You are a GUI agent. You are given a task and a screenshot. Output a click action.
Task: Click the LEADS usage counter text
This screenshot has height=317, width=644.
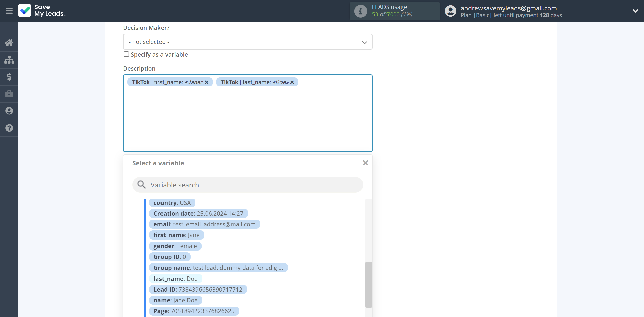(x=392, y=15)
